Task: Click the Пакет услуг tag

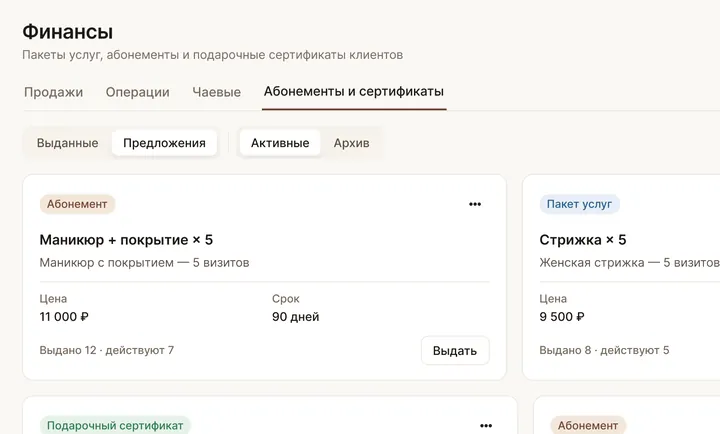Action: (x=579, y=204)
